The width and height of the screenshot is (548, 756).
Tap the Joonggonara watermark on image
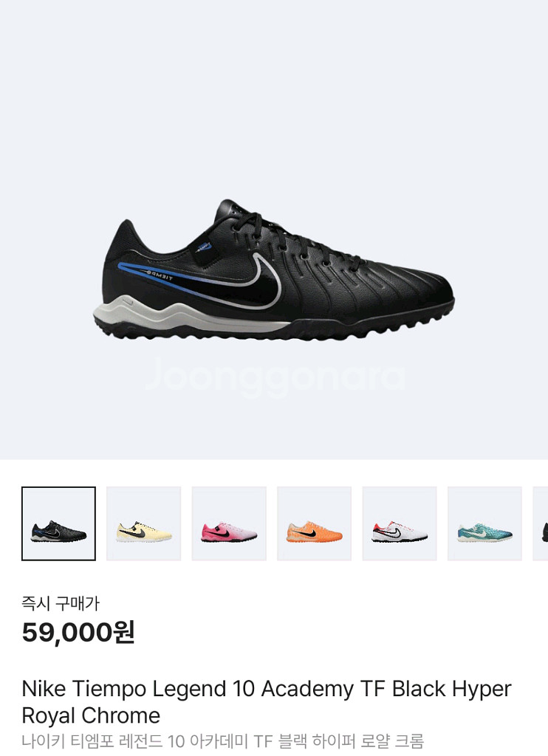(275, 377)
